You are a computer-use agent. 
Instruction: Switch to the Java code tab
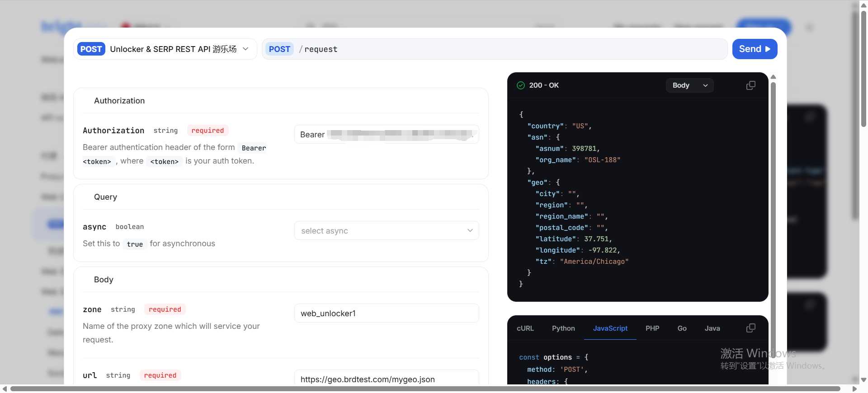712,328
